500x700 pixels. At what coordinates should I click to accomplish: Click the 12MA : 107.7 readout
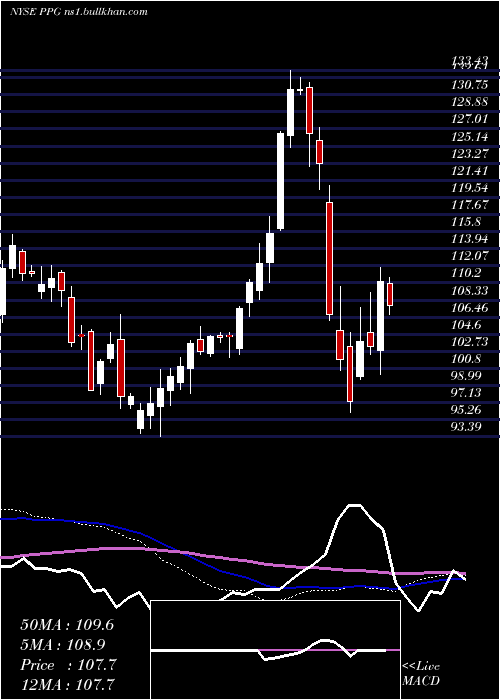point(67,684)
